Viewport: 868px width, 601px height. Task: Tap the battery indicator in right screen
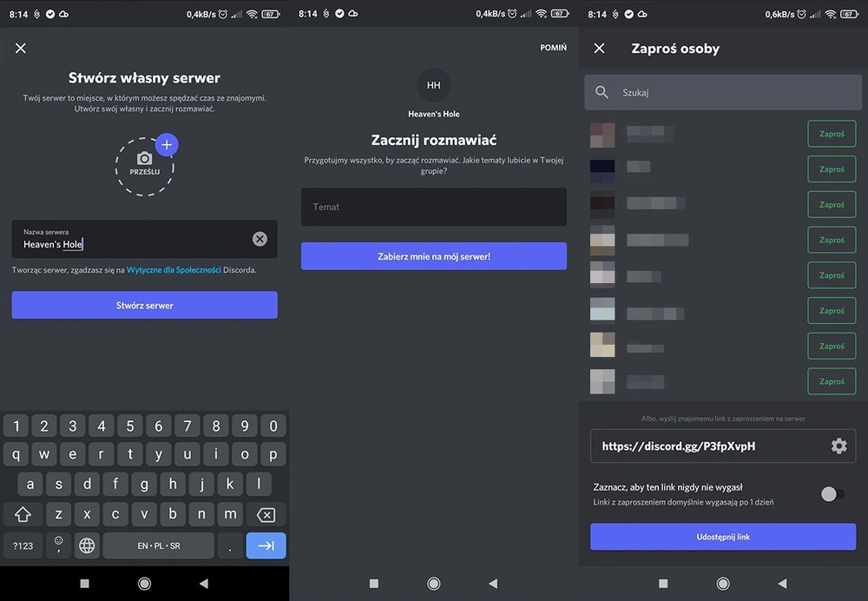pyautogui.click(x=849, y=14)
